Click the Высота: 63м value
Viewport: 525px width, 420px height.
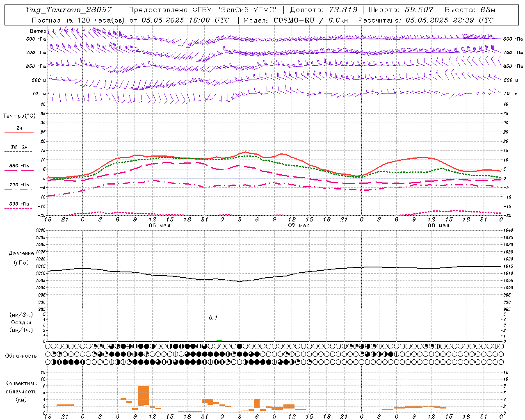[x=470, y=10]
